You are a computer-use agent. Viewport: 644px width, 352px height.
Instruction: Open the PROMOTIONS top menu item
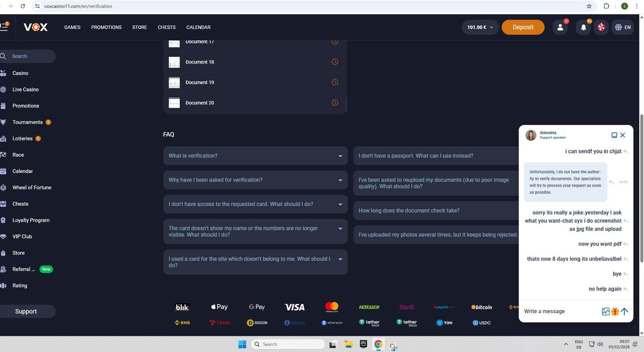point(106,27)
